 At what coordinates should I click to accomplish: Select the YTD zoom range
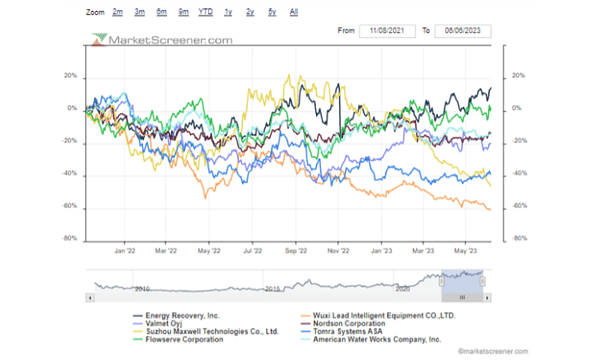(205, 12)
